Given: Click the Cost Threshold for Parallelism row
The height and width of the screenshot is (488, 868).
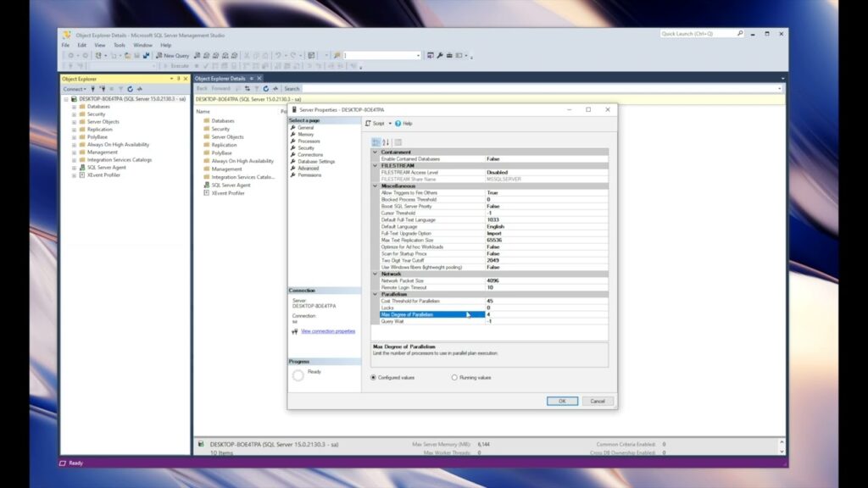Looking at the screenshot, I should point(494,301).
